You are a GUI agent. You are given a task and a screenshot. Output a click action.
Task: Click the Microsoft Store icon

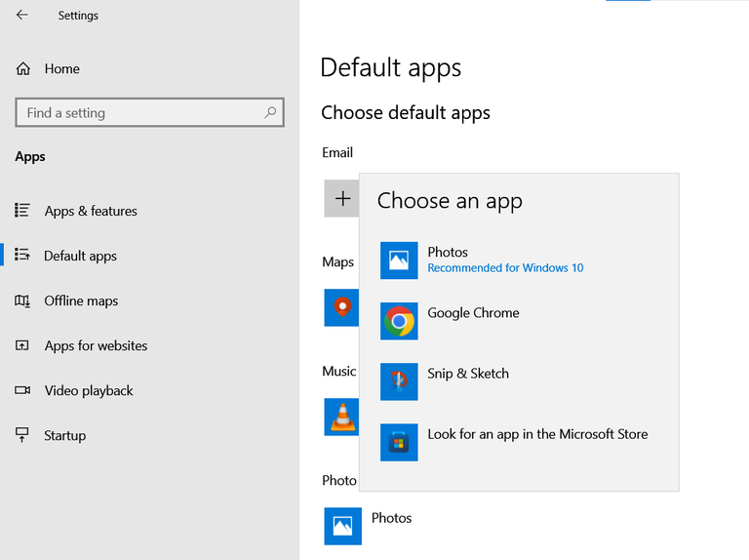399,442
